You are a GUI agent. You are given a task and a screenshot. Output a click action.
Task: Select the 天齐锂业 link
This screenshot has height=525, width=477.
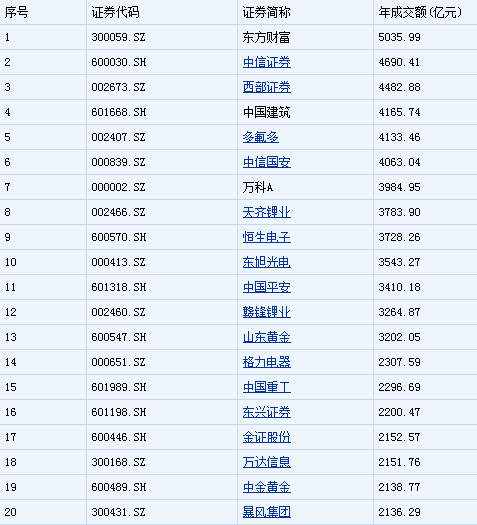[267, 212]
